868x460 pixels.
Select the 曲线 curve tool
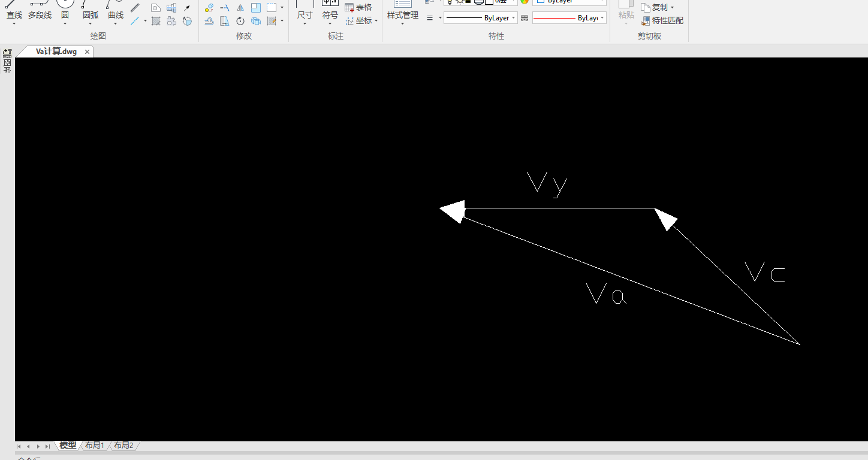point(116,11)
